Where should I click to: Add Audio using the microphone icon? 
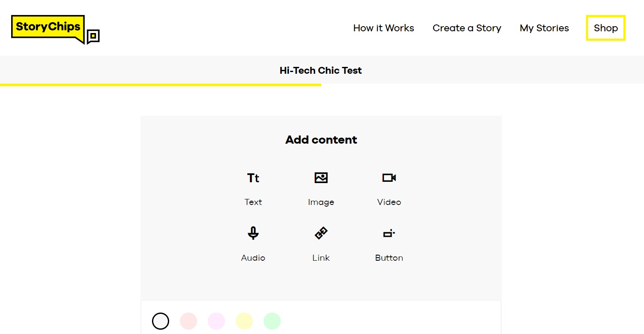(253, 233)
